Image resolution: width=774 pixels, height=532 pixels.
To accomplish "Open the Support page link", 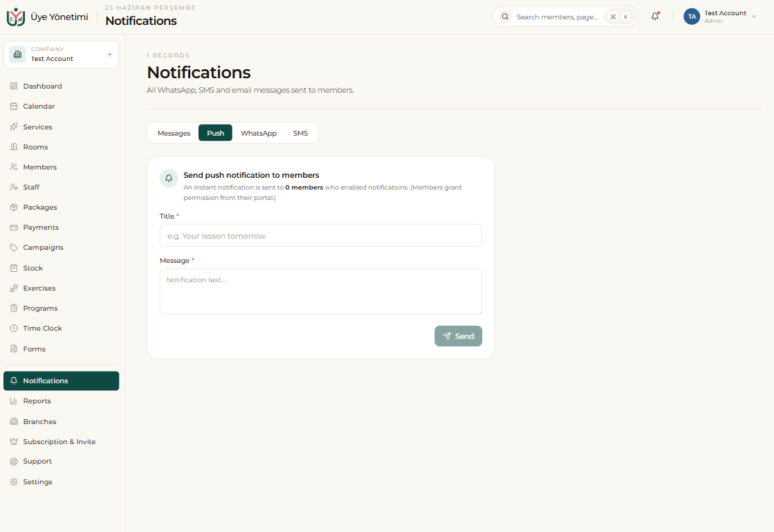I will click(x=61, y=461).
